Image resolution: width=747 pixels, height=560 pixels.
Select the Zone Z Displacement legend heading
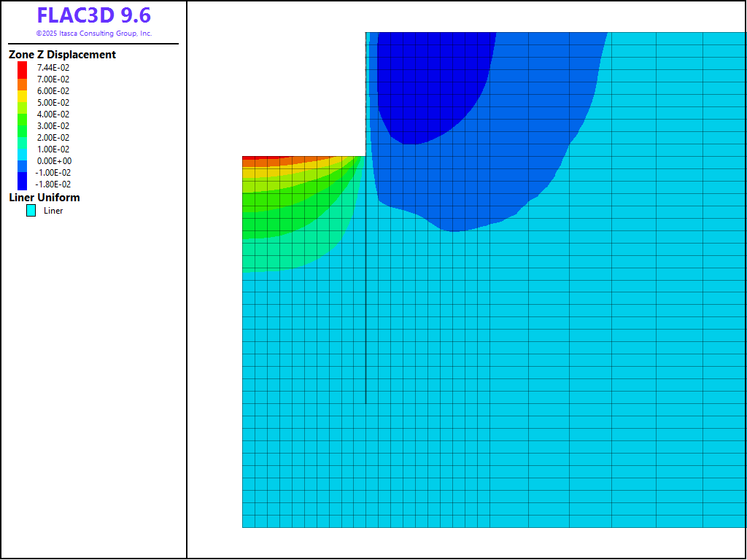coord(62,55)
